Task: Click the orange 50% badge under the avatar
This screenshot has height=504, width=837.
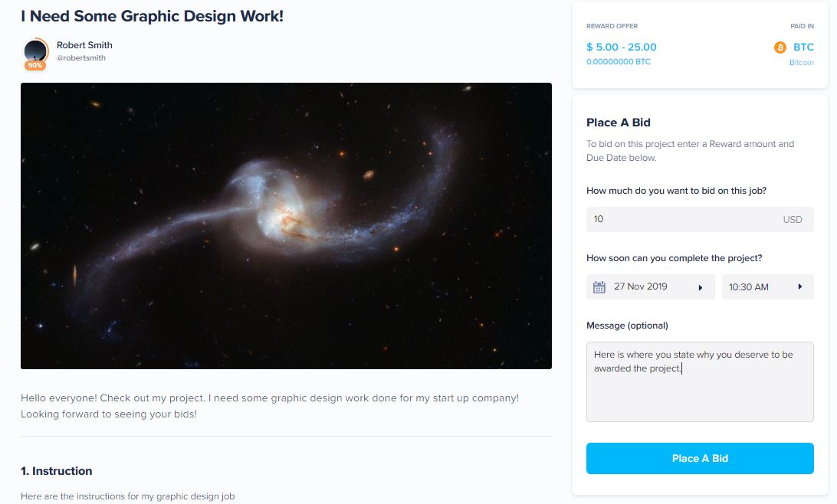Action: (x=35, y=66)
